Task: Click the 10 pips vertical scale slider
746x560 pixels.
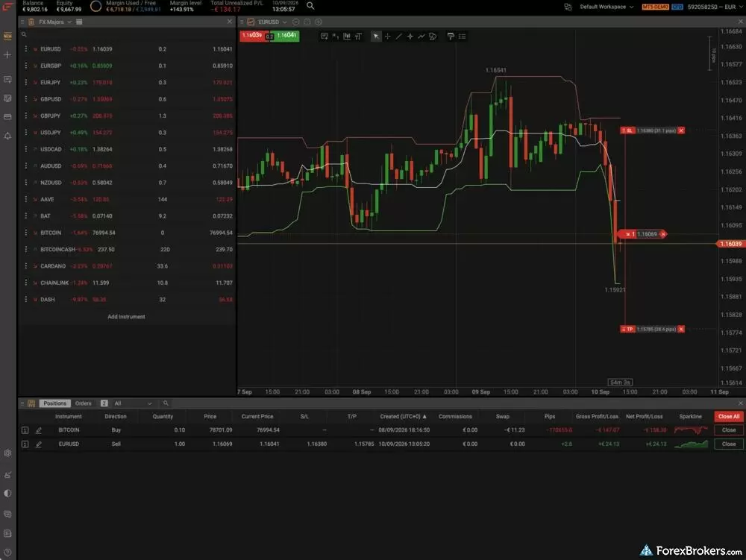Action: point(710,53)
